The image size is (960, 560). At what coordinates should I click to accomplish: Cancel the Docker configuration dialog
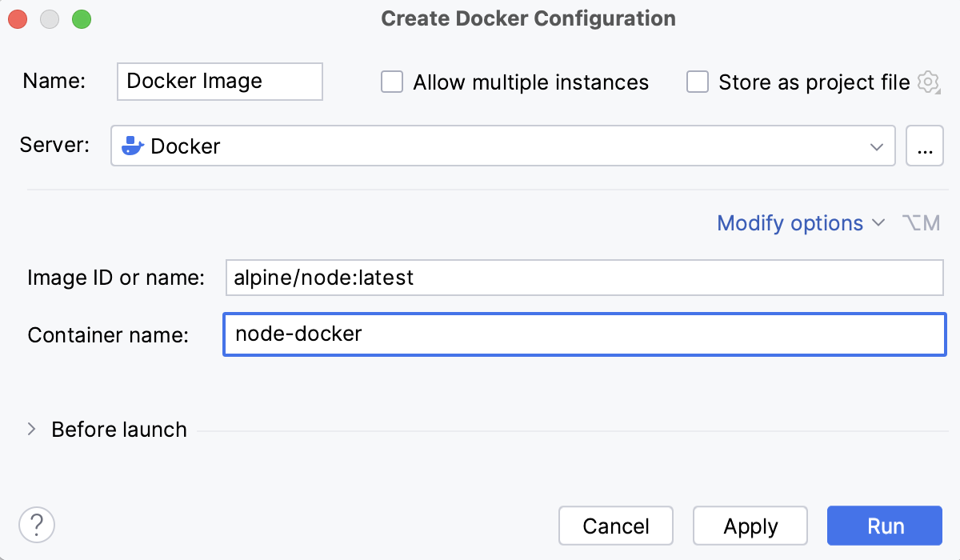click(615, 526)
